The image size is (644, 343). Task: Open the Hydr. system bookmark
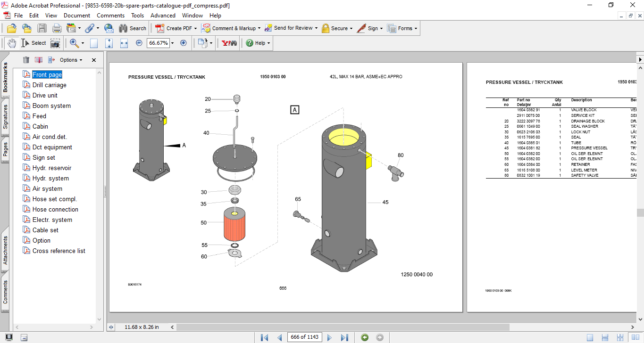pyautogui.click(x=50, y=178)
